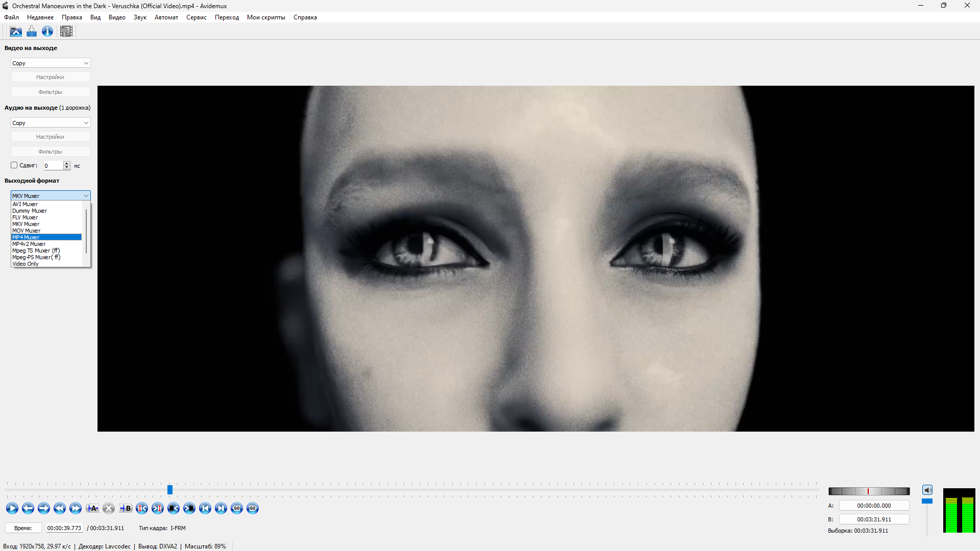Collapse the MKV Muxer format combo box
Viewport: 980px width, 551px height.
[x=51, y=196]
